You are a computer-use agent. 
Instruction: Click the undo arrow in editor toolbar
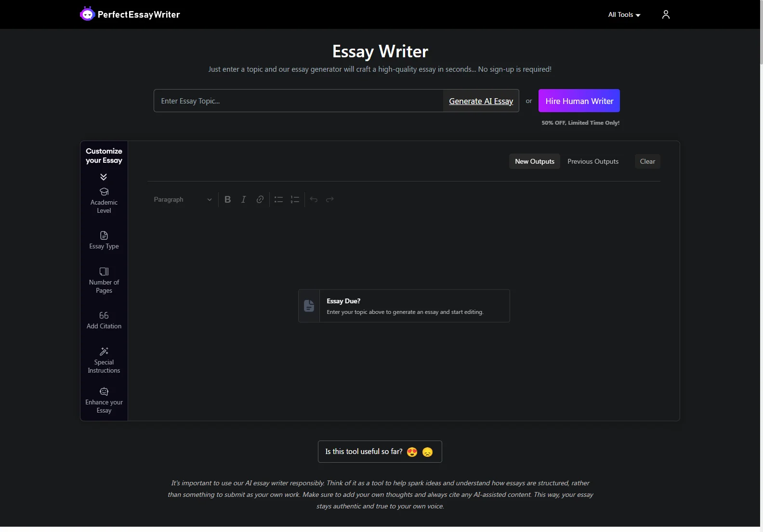pyautogui.click(x=314, y=199)
